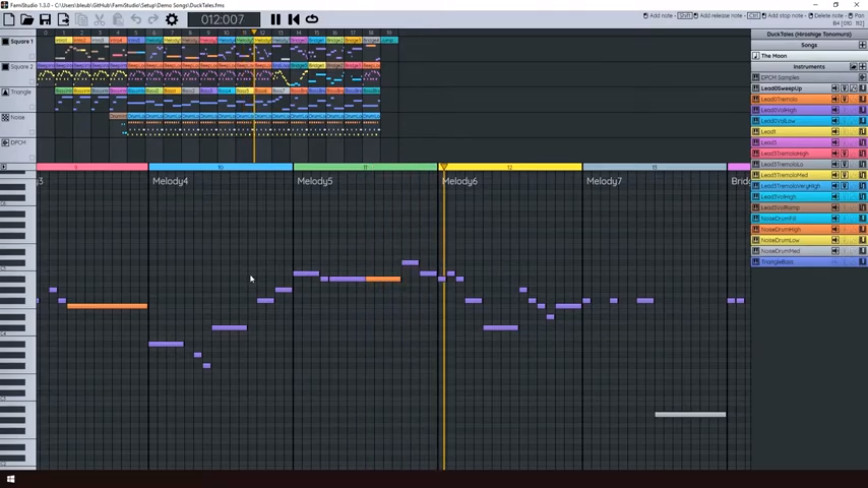Click the Paste clipboard icon
The width and height of the screenshot is (868, 488).
tap(118, 19)
